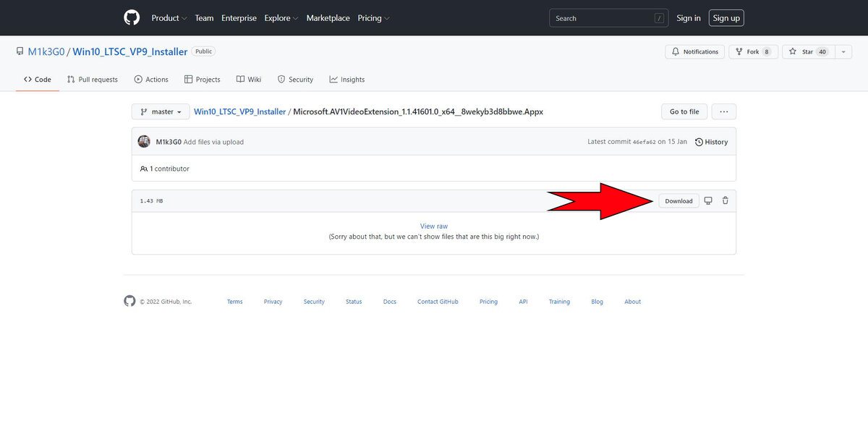Viewport: 868px width, 424px height.
Task: Go to the Enterprise page
Action: pos(239,18)
